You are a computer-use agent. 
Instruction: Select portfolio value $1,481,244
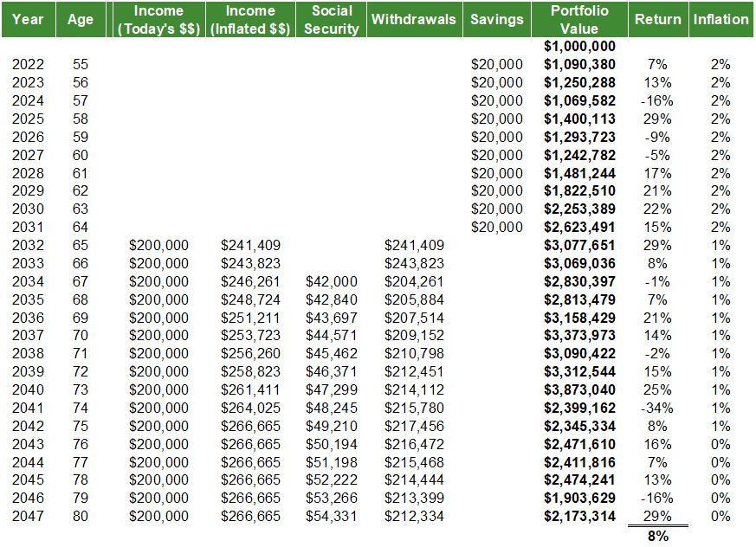click(x=579, y=173)
